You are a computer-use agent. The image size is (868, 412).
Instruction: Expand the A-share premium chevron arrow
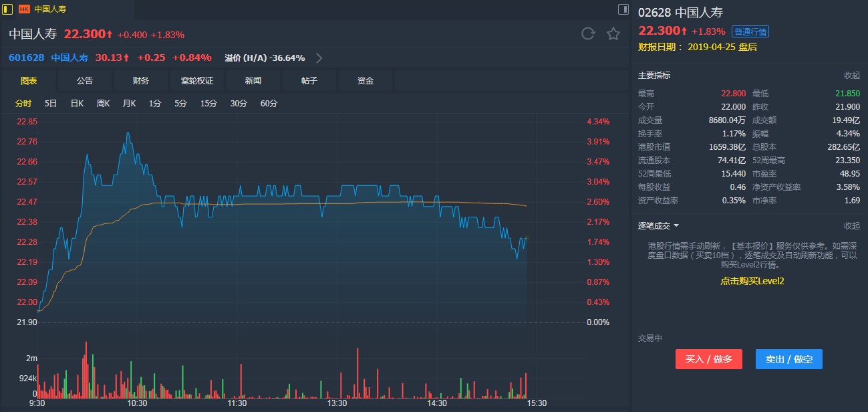pos(319,58)
